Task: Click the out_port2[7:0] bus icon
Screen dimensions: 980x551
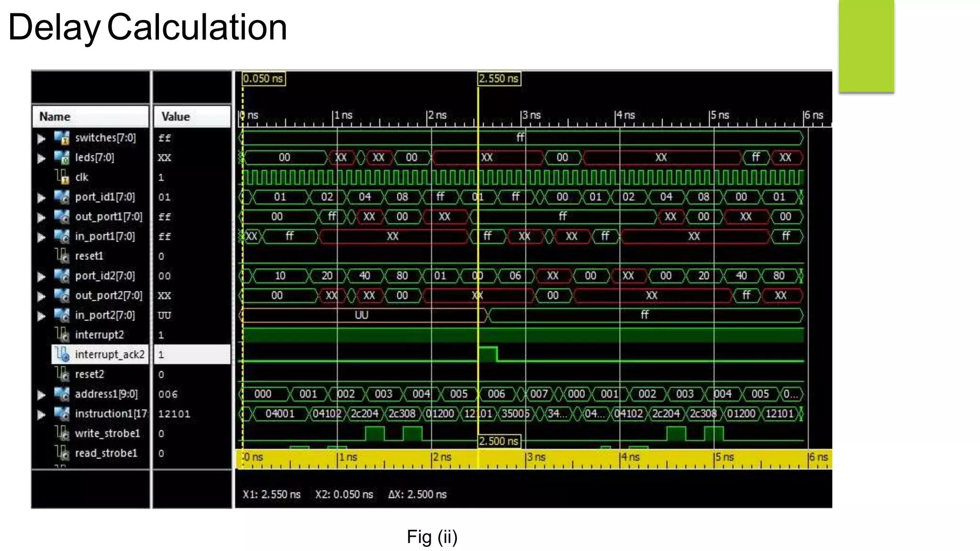Action: [61, 296]
